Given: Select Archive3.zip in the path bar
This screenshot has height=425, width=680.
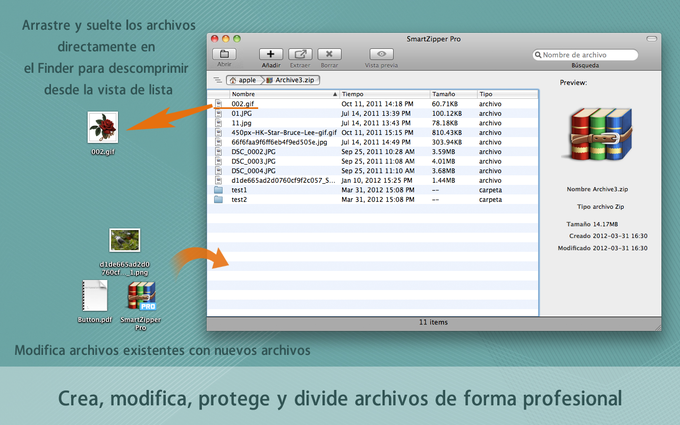Looking at the screenshot, I should coord(291,80).
